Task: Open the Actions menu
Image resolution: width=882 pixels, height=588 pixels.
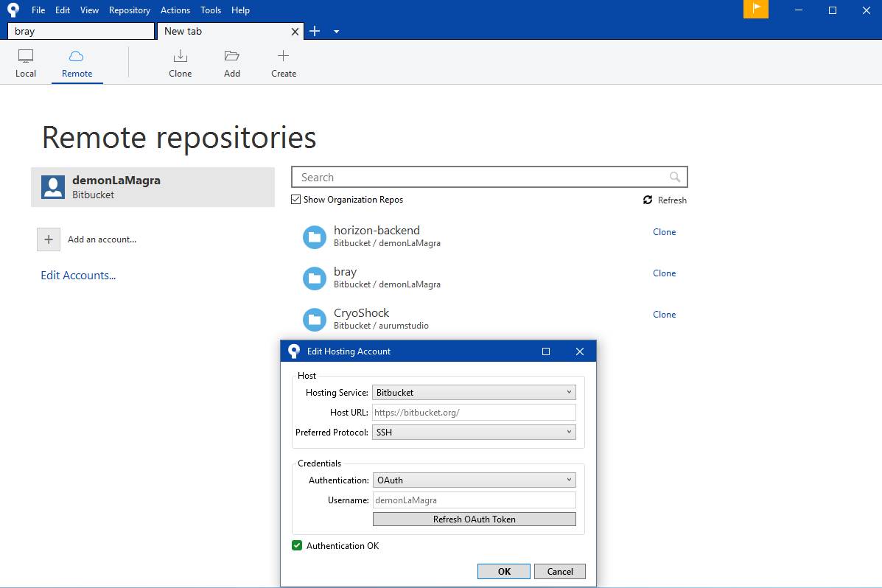Action: (x=175, y=10)
